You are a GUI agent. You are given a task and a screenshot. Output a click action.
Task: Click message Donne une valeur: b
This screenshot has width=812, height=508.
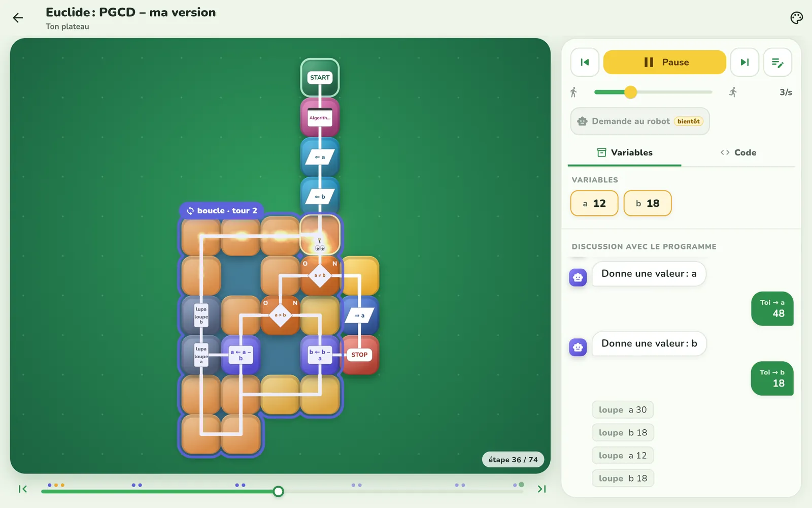pyautogui.click(x=649, y=343)
